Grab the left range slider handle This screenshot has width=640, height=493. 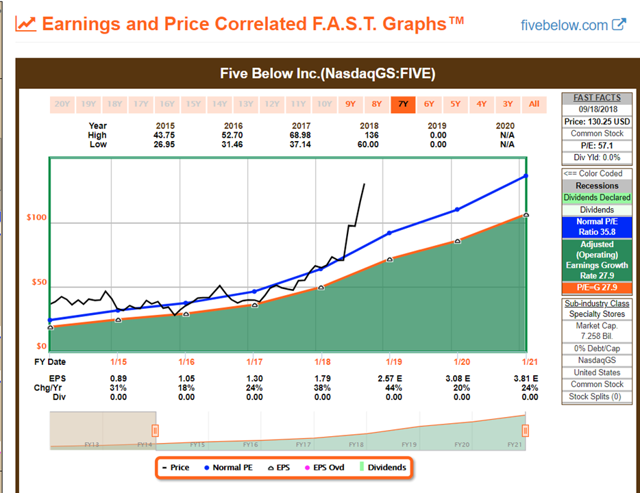155,431
